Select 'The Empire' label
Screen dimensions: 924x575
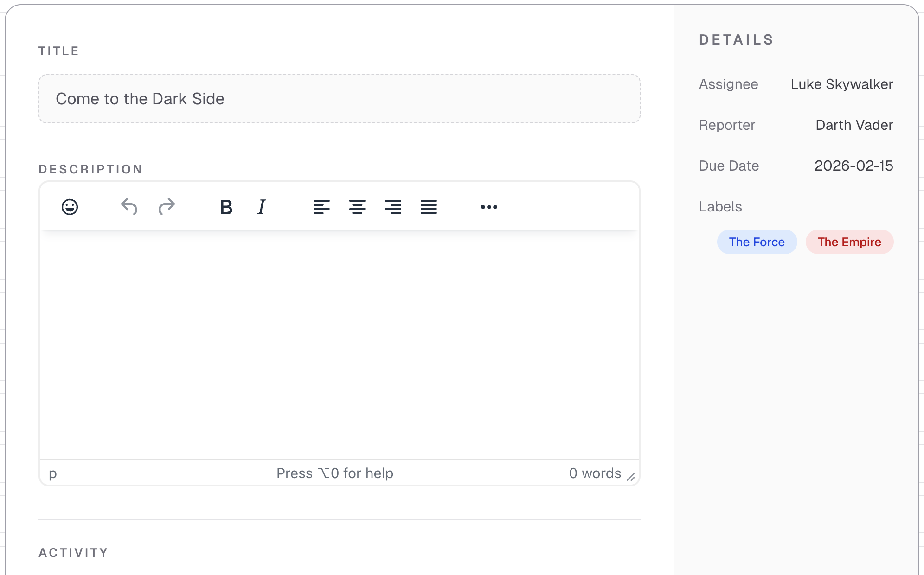[x=849, y=242]
